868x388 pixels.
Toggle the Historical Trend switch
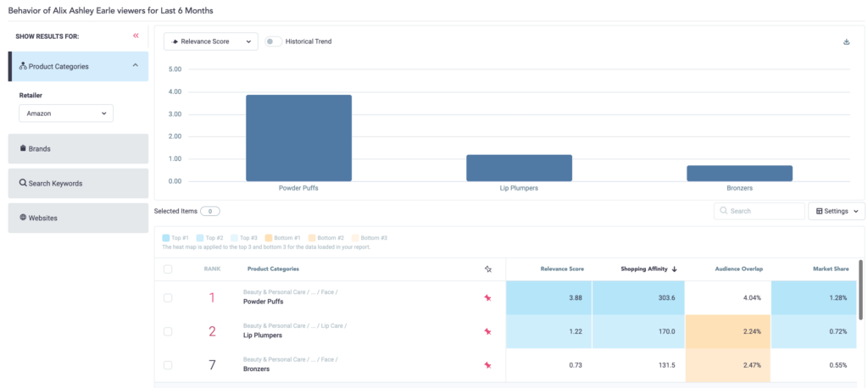(x=273, y=41)
